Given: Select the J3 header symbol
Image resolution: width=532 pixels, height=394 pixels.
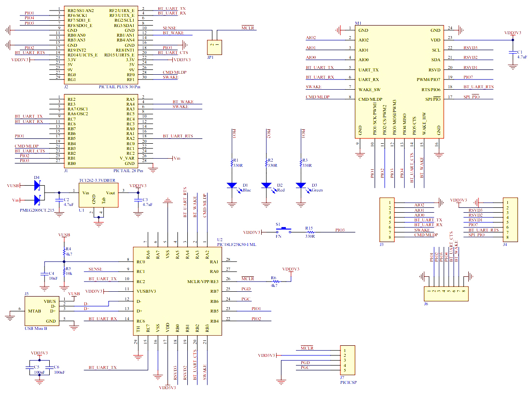Looking at the screenshot, I should (x=387, y=220).
